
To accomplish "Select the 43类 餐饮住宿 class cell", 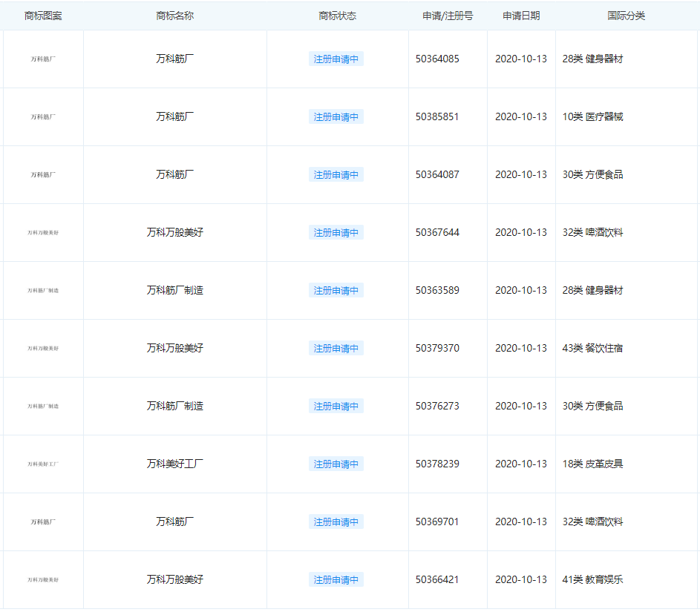I will click(x=592, y=348).
